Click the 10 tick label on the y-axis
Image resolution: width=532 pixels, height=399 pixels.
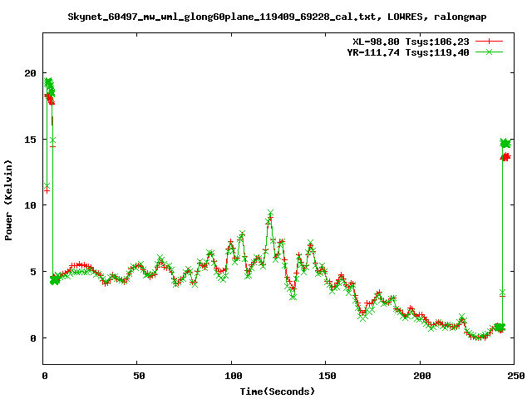click(29, 205)
